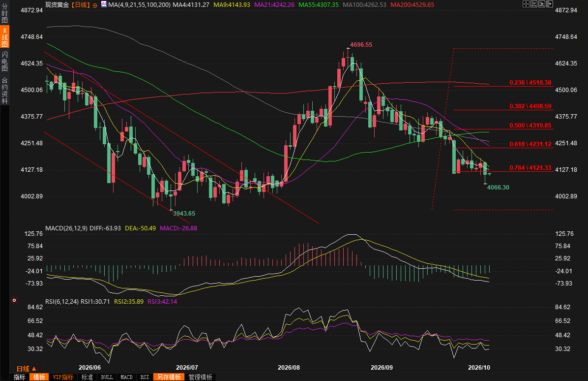588x381 pixels.
Task: Click the 现货黄金 instrument name
Action: point(57,4)
